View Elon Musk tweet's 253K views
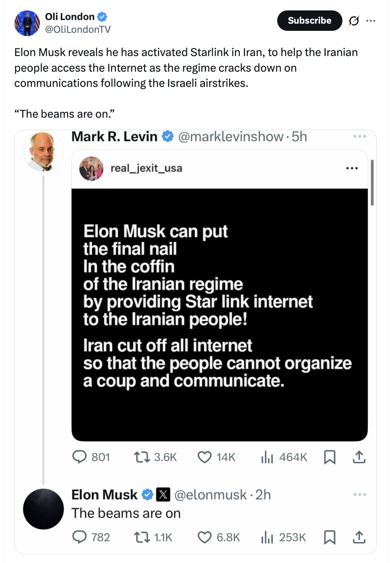The width and height of the screenshot is (392, 563). click(x=267, y=537)
